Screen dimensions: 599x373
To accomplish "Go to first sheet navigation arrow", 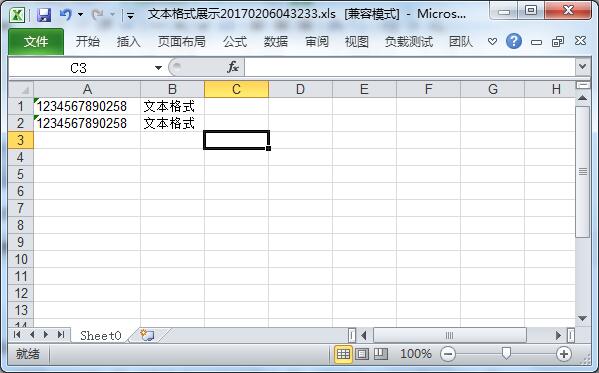I will pos(17,335).
